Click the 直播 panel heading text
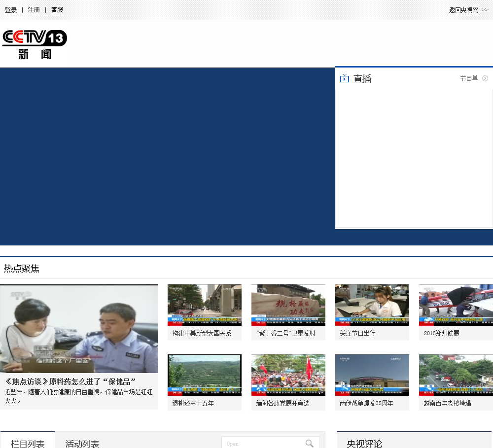The height and width of the screenshot is (448, 493). [362, 78]
